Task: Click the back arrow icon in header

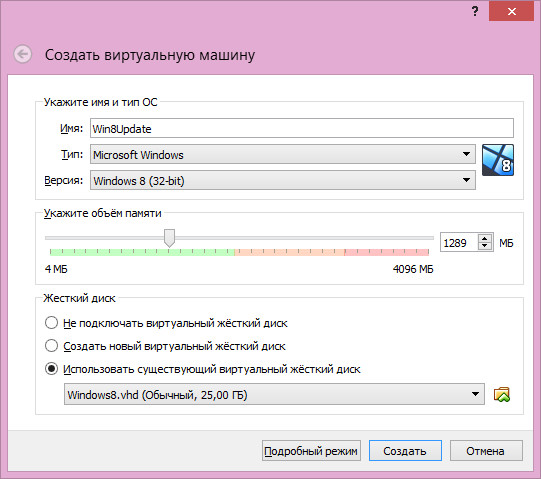Action: pos(23,54)
